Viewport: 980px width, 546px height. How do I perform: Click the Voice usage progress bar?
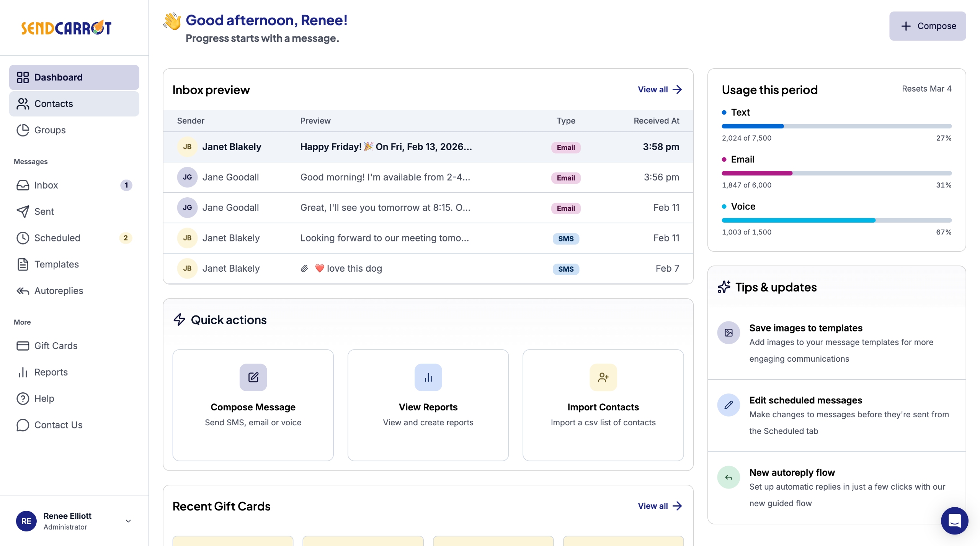836,220
